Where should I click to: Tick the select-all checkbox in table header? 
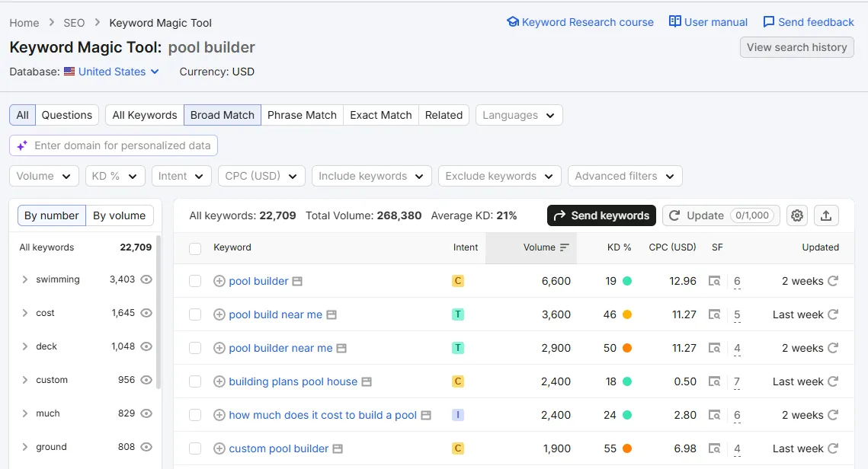[195, 248]
